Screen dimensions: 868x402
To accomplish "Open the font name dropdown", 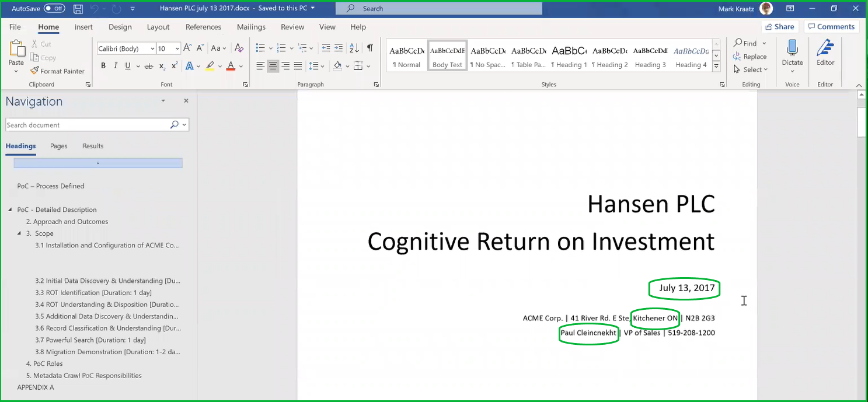I will [152, 49].
